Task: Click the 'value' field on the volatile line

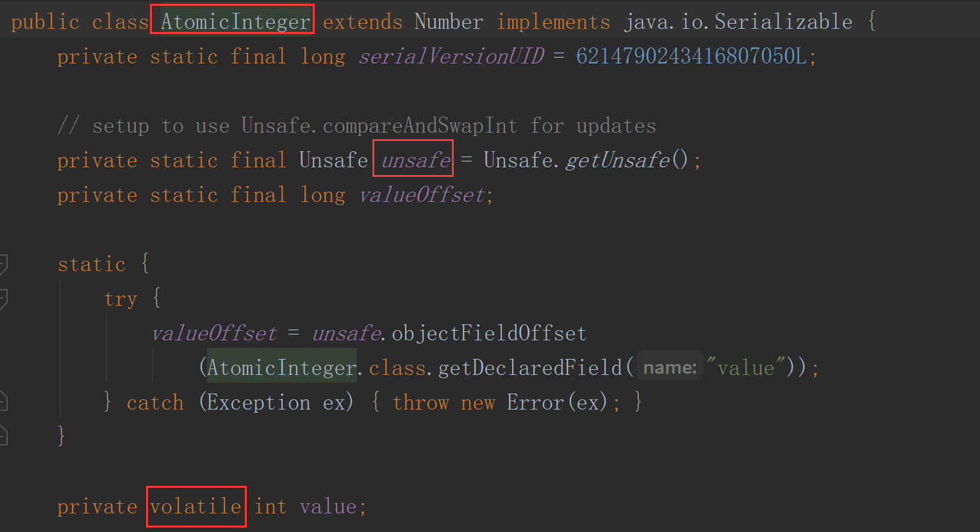Action: point(328,506)
